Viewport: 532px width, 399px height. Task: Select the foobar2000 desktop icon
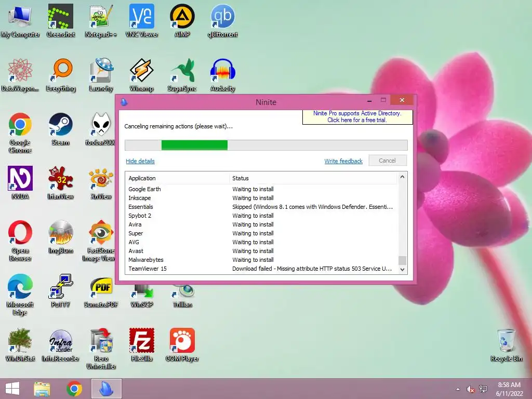click(x=100, y=129)
